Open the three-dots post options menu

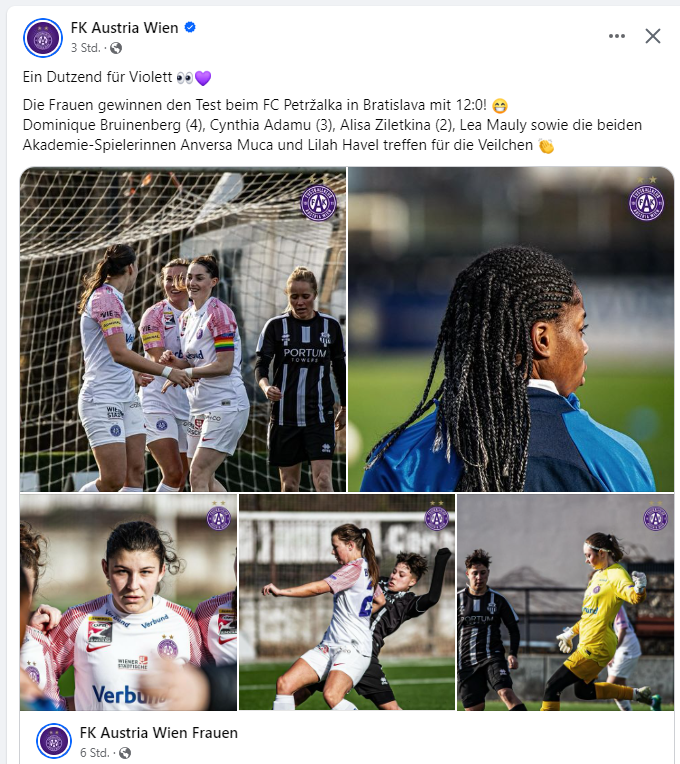pos(617,36)
